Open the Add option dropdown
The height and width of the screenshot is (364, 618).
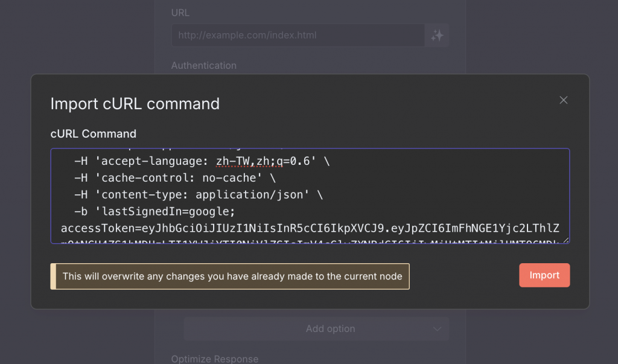(x=316, y=329)
